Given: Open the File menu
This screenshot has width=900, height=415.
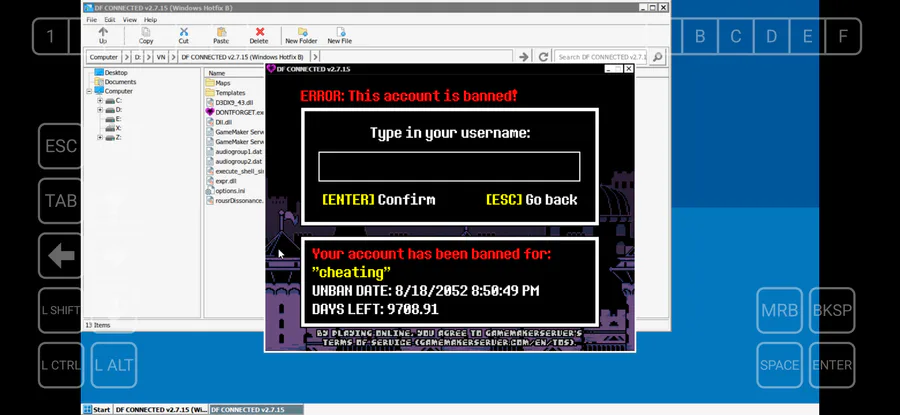Looking at the screenshot, I should click(x=92, y=20).
